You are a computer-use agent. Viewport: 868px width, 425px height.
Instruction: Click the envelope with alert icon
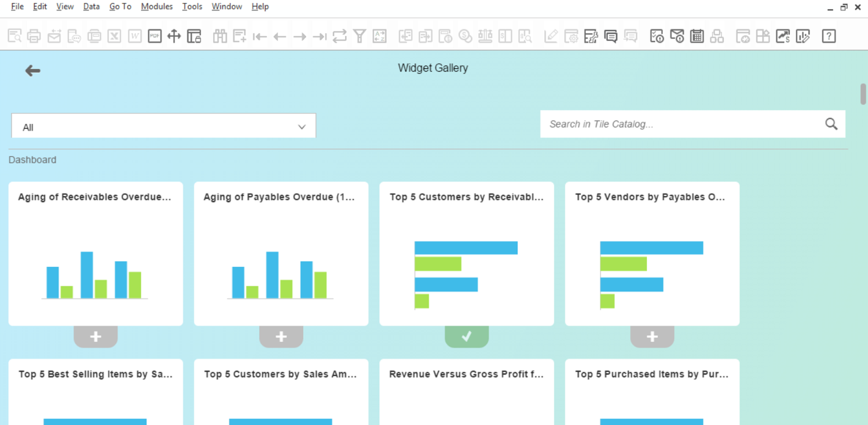[x=677, y=36]
